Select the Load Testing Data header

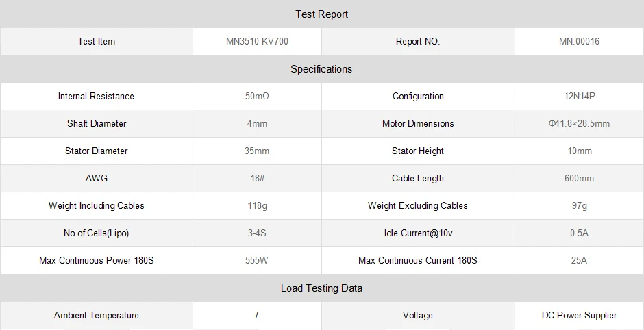click(321, 288)
